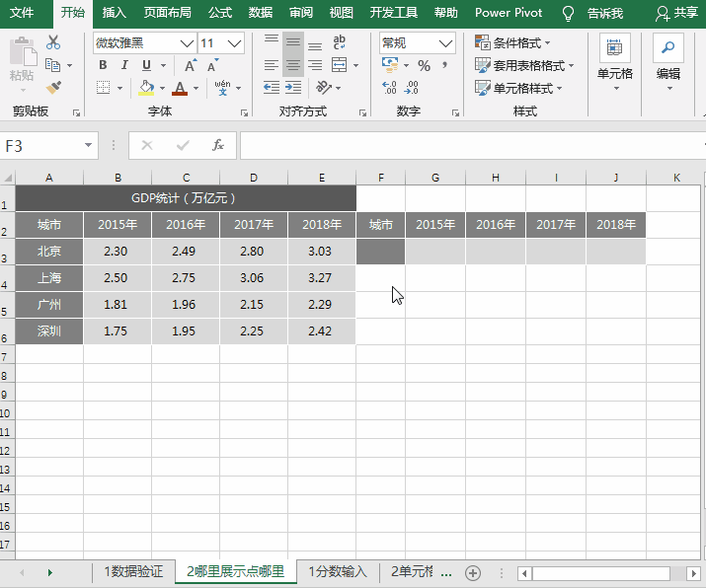Viewport: 706px width, 588px height.
Task: Open the Name Box dropdown arrow
Action: tap(88, 145)
